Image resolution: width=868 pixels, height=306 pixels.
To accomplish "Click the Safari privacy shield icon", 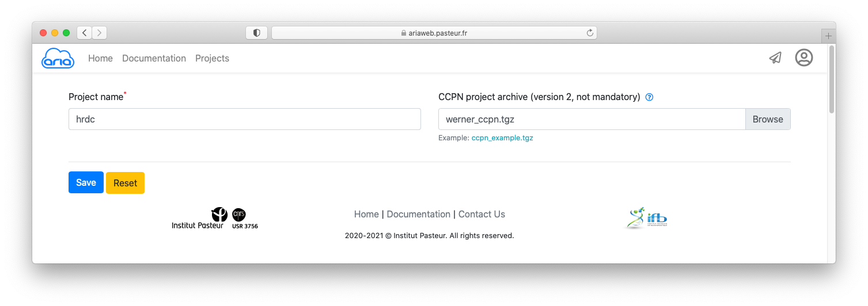I will coord(256,33).
